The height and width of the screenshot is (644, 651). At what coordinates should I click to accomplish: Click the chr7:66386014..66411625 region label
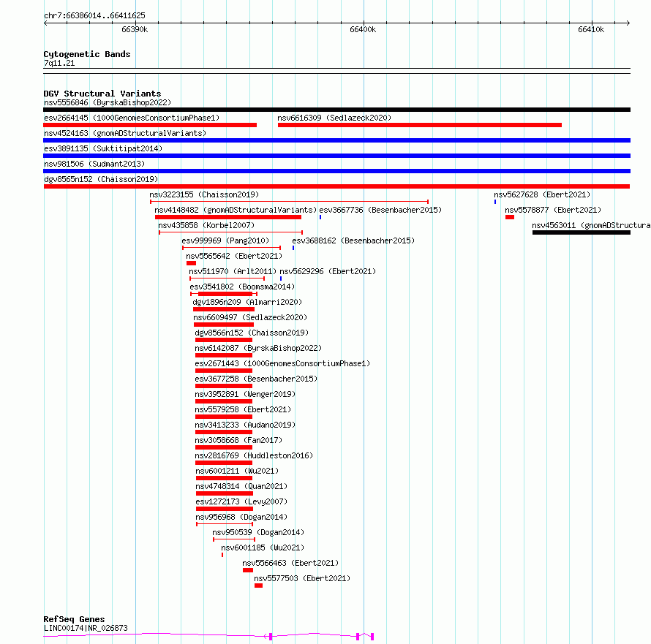tap(94, 16)
